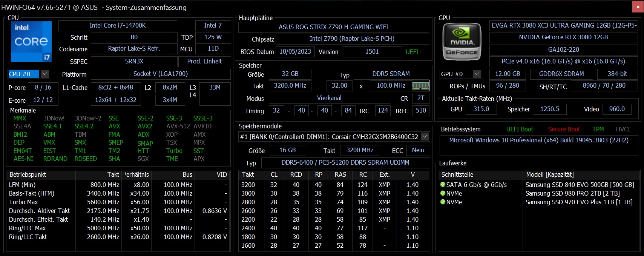Open the GPU #0 selector dropdown
The image size is (644, 256).
click(x=477, y=74)
